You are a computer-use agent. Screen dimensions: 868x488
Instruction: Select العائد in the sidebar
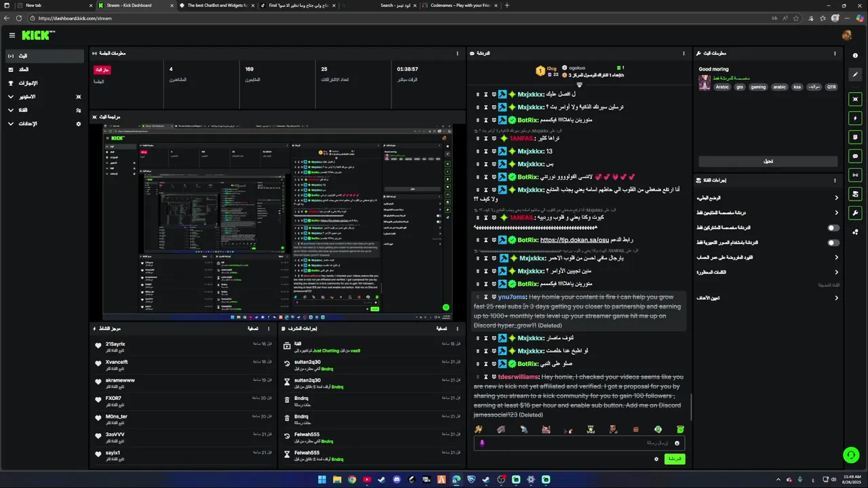tap(45, 70)
